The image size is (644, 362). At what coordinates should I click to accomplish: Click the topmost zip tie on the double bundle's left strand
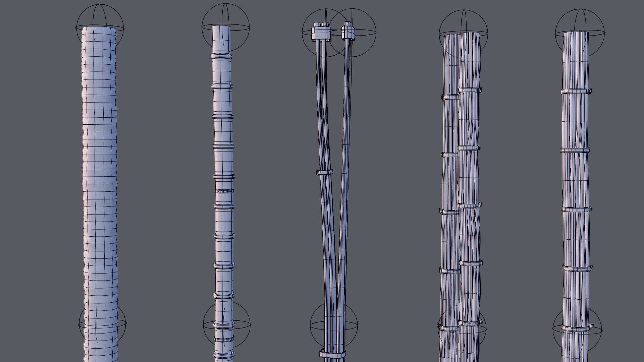click(450, 97)
